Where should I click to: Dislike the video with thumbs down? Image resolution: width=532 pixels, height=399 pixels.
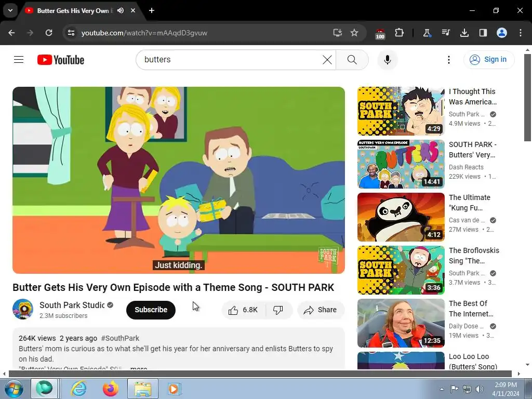(x=278, y=310)
